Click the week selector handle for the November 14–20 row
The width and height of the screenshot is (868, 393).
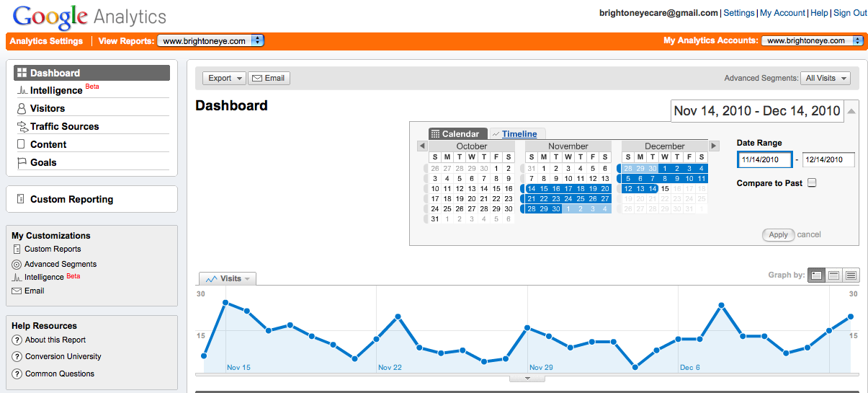click(x=522, y=189)
